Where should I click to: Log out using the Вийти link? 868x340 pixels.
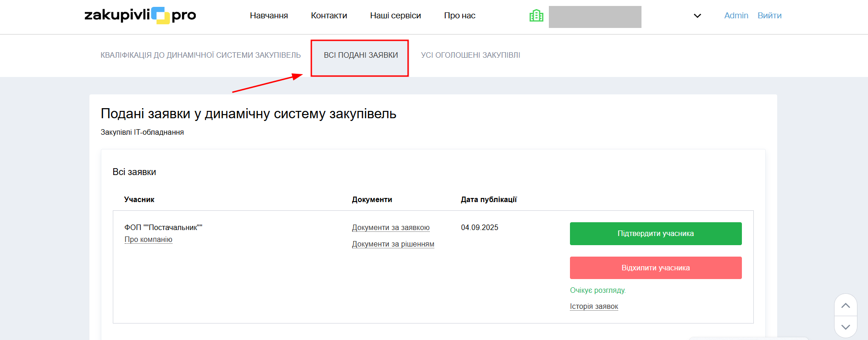point(769,16)
